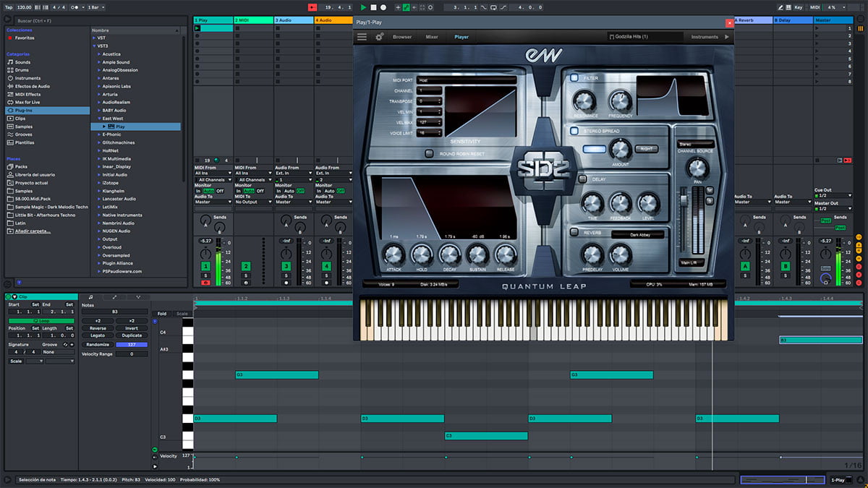Switch to the Mixer tab in Play

point(432,37)
